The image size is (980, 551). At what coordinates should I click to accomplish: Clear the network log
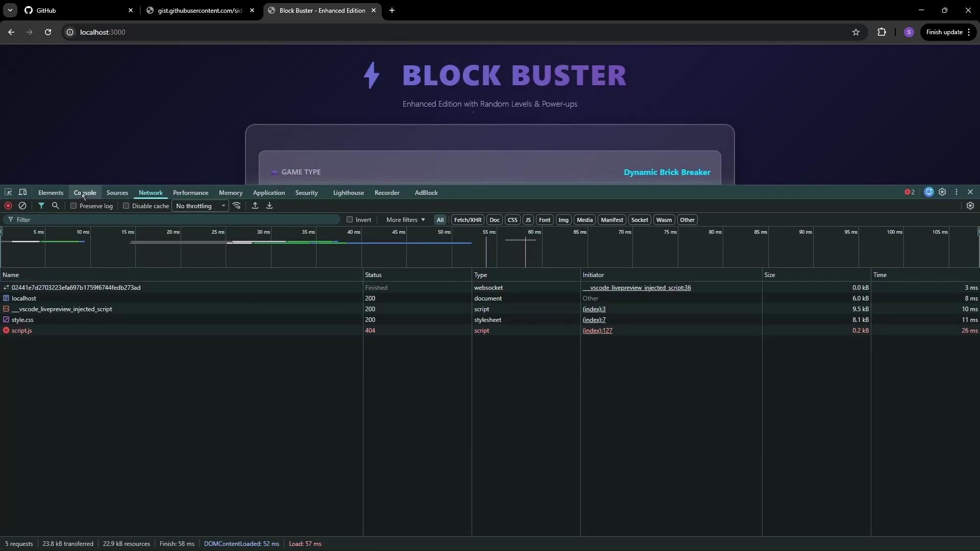coord(22,206)
